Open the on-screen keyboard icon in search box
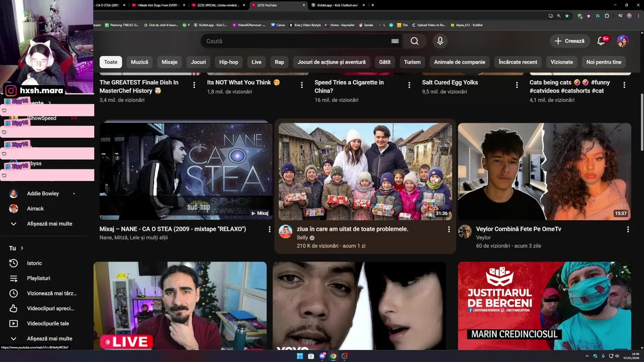Viewport: 644px width, 362px height. coord(395,41)
